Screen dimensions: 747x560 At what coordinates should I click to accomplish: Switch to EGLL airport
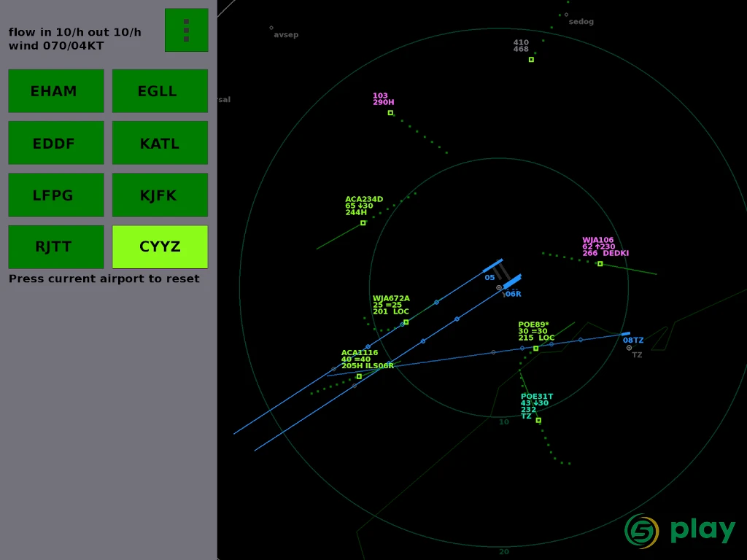[x=160, y=91]
